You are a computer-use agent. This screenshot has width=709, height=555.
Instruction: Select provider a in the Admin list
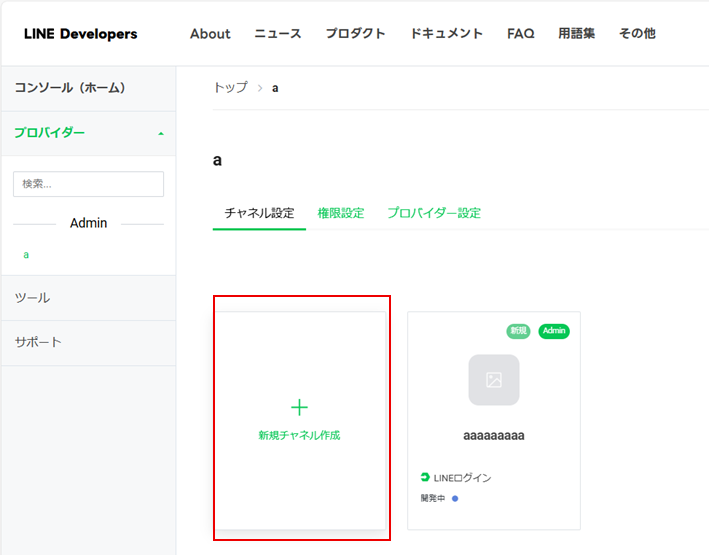point(26,255)
